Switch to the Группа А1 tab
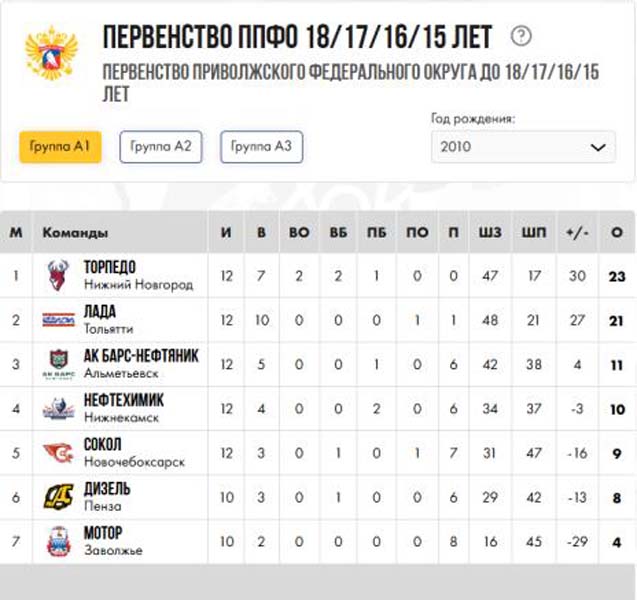The width and height of the screenshot is (637, 600). pos(60,147)
